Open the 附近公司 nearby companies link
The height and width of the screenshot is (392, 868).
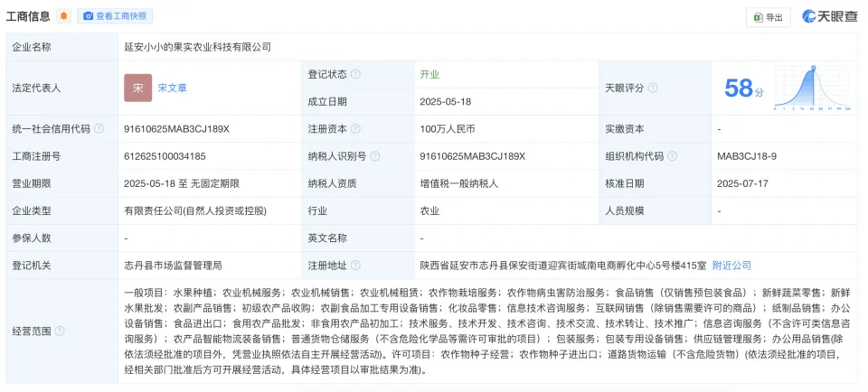731,266
